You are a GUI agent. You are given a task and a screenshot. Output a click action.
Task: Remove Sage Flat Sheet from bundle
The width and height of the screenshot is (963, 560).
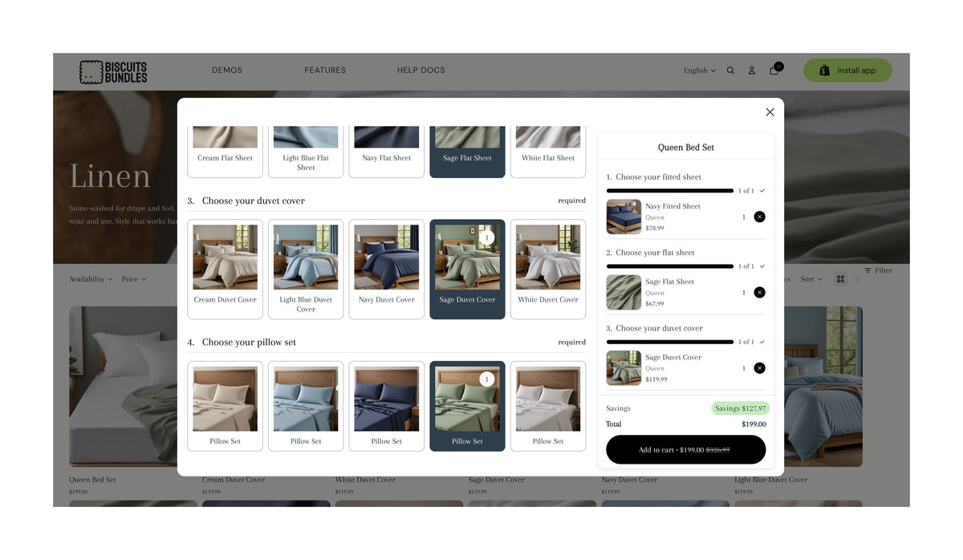[x=759, y=292]
